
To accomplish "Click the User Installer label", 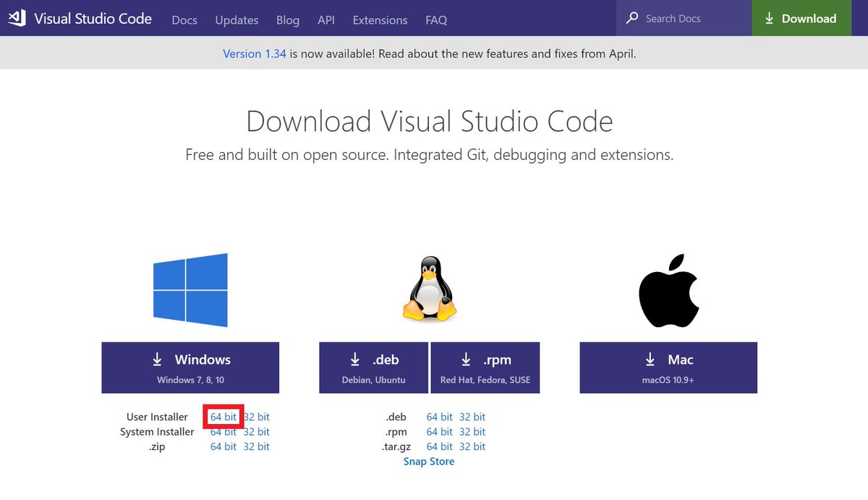I will click(x=157, y=417).
